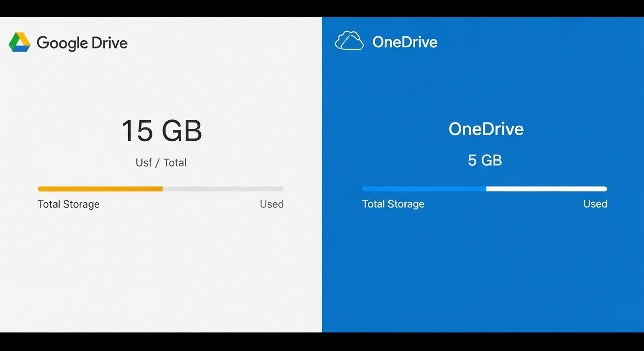
Task: Expand the 15 GB storage details
Action: point(161,130)
